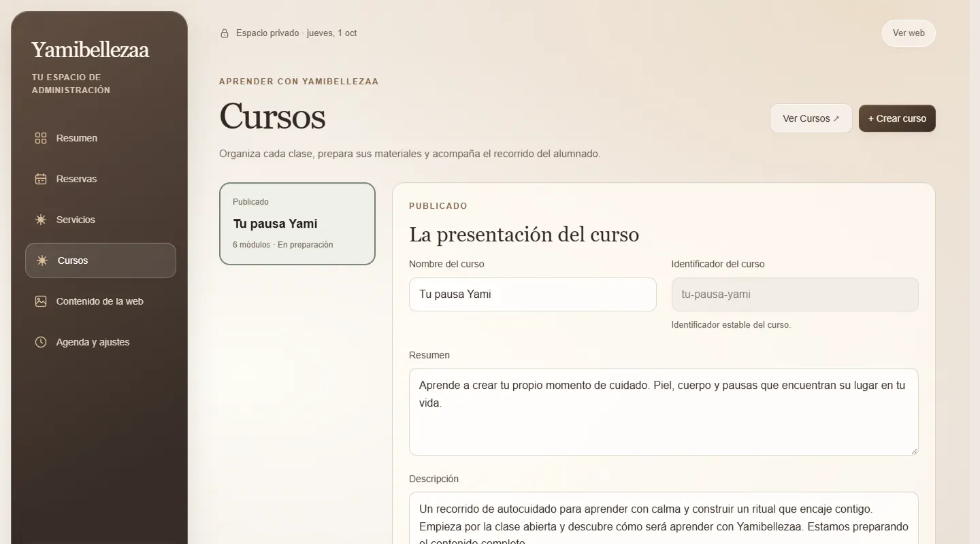Select the Tu pausa Yami course card
The height and width of the screenshot is (544, 980).
tap(297, 224)
